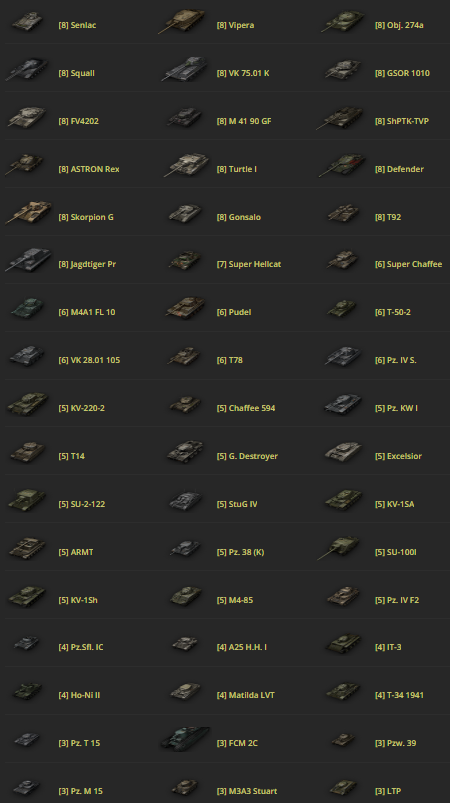Click the [8] ShPTK-TVP label
450x803 pixels.
point(401,121)
